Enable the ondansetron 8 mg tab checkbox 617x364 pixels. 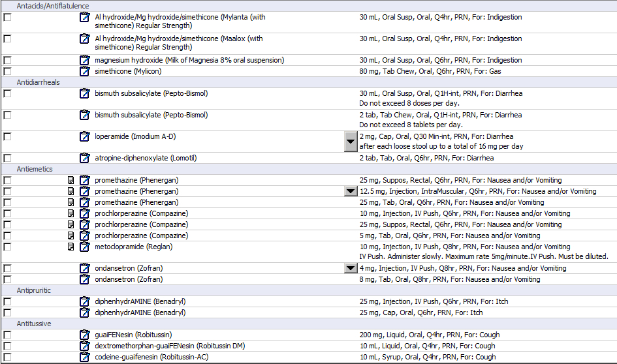7,279
